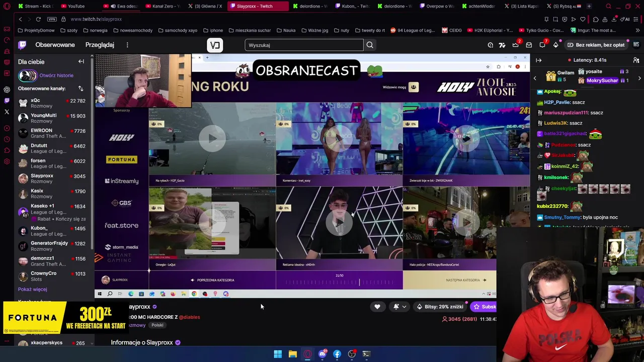Open chat community users icon
The width and height of the screenshot is (644, 362).
[x=636, y=60]
